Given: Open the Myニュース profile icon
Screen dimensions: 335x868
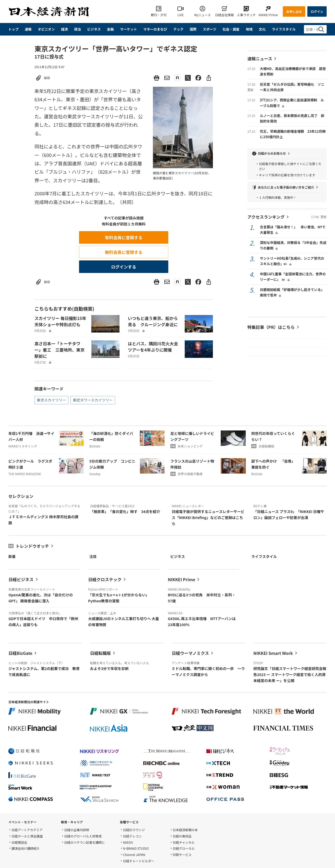Looking at the screenshot, I should click(x=202, y=8).
